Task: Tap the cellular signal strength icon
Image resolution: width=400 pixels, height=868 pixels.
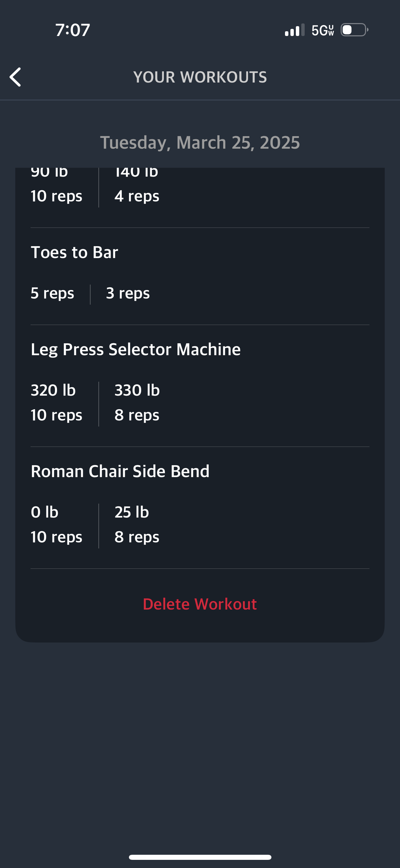Action: pos(294,30)
